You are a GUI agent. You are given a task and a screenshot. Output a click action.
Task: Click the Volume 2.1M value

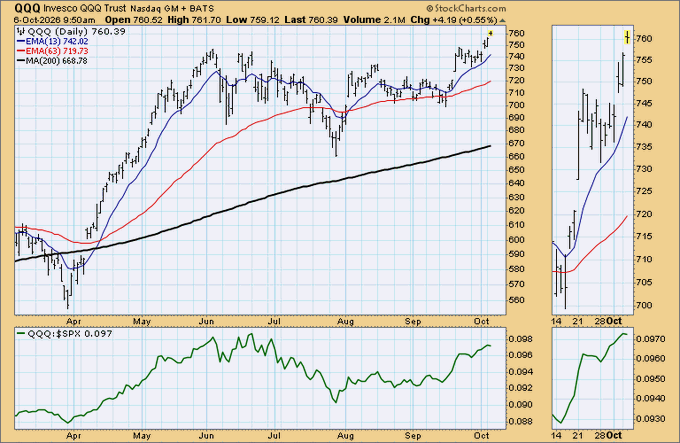coord(374,20)
